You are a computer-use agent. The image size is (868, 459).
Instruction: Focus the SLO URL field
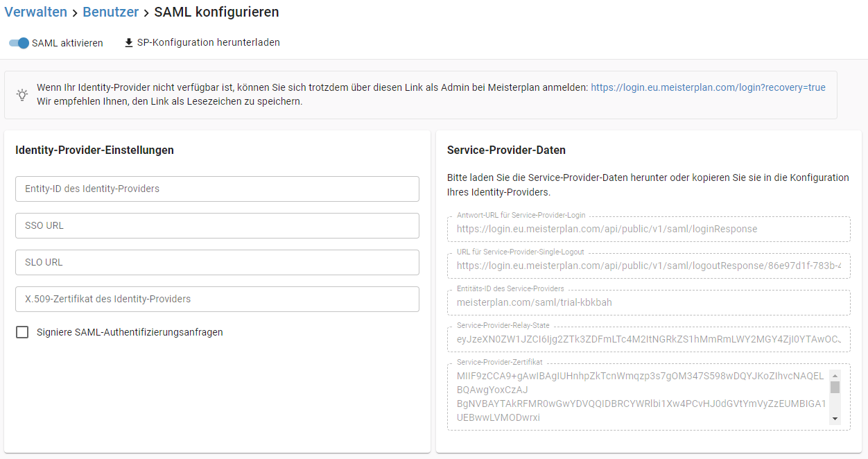point(217,262)
